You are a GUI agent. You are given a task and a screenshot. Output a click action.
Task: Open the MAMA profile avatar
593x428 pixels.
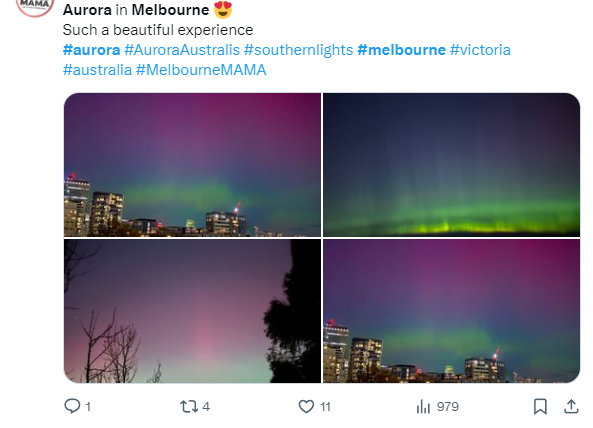35,6
